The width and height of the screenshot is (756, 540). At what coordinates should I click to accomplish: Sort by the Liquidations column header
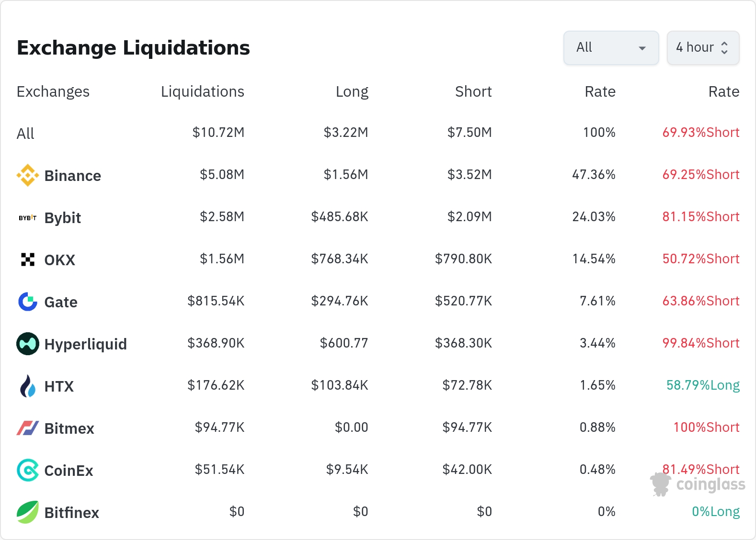click(x=202, y=91)
